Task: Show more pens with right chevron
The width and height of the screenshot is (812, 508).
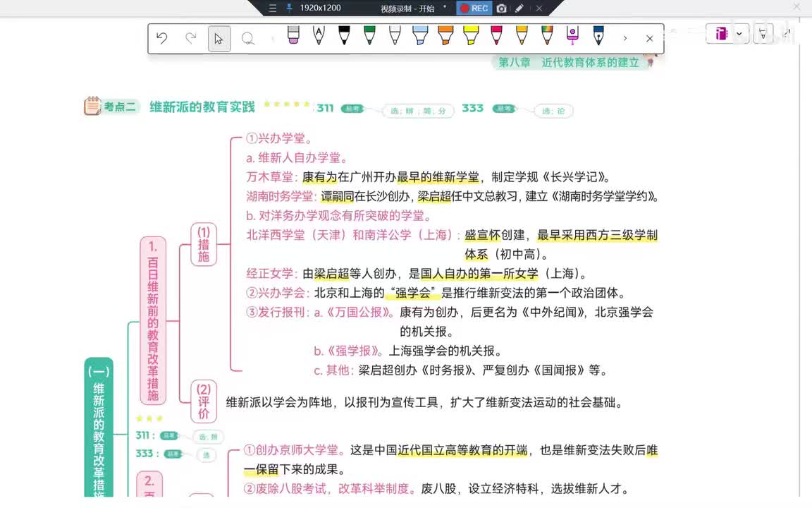Action: pos(625,38)
